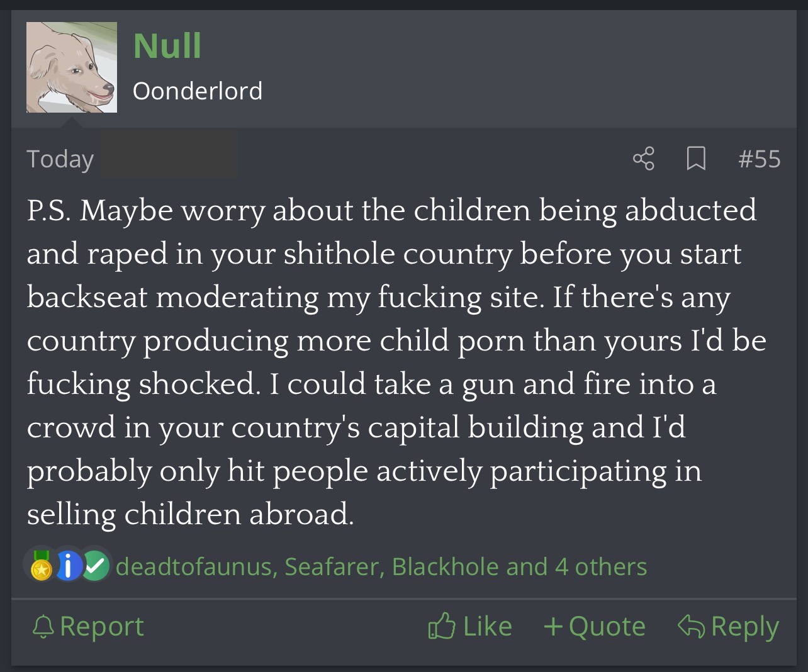Image resolution: width=808 pixels, height=672 pixels.
Task: Click the Today timestamp link
Action: pos(60,159)
